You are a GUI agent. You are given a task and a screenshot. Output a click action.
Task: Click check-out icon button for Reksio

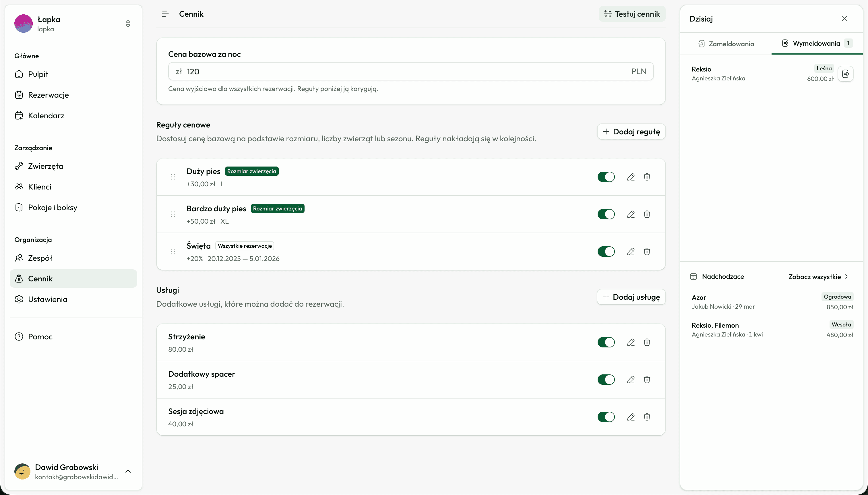click(x=846, y=74)
